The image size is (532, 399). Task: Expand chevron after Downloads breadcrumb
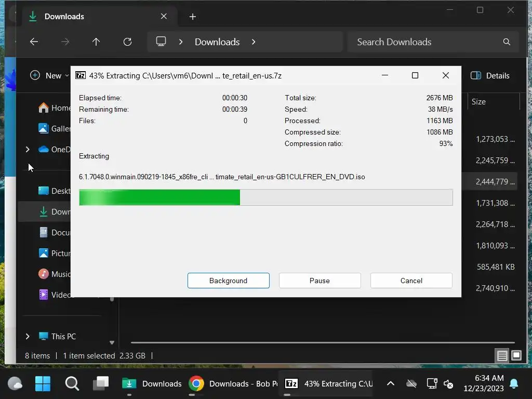tap(254, 42)
